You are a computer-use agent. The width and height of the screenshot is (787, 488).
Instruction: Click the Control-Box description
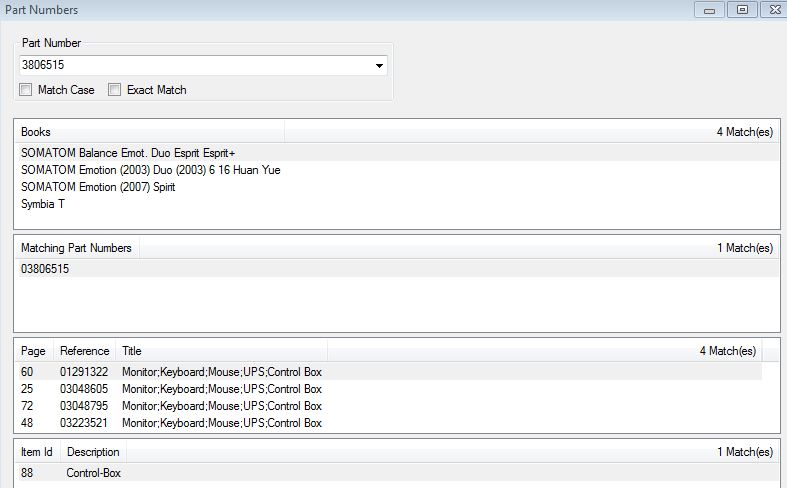pos(93,473)
